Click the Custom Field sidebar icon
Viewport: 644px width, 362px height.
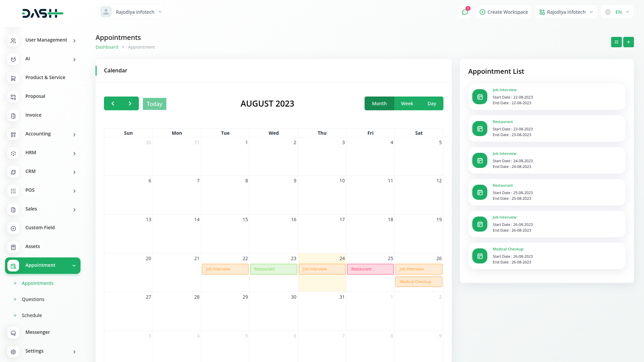(x=13, y=228)
